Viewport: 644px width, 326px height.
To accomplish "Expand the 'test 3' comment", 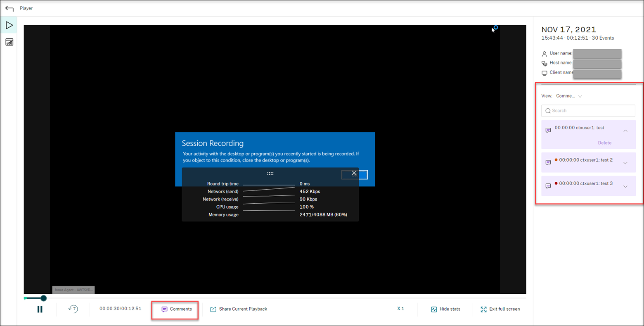I will click(x=625, y=186).
